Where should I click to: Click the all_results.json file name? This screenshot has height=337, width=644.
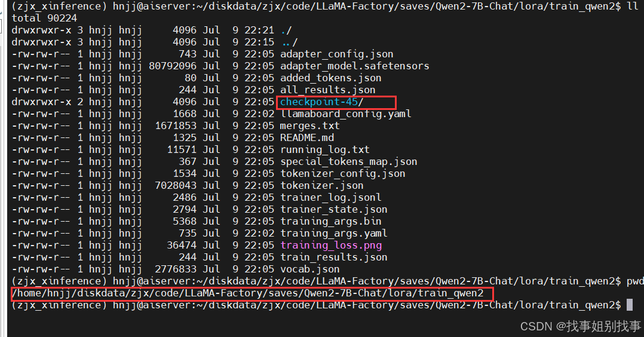328,90
